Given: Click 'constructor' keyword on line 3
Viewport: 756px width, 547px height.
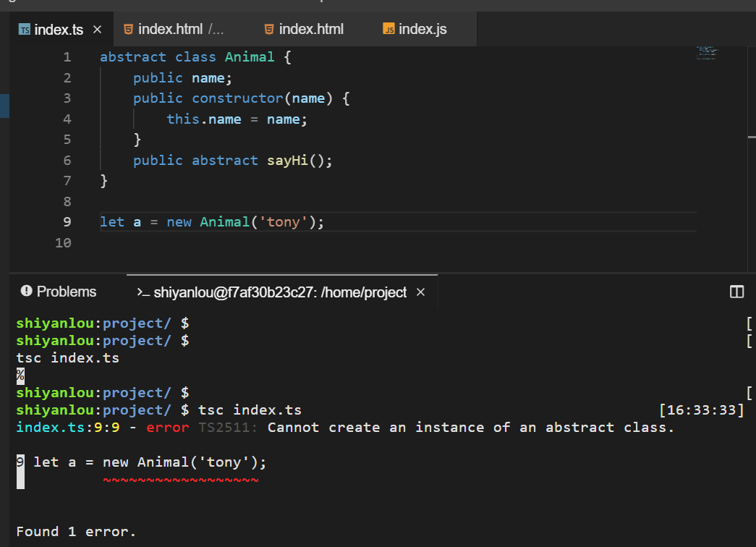Looking at the screenshot, I should point(237,98).
